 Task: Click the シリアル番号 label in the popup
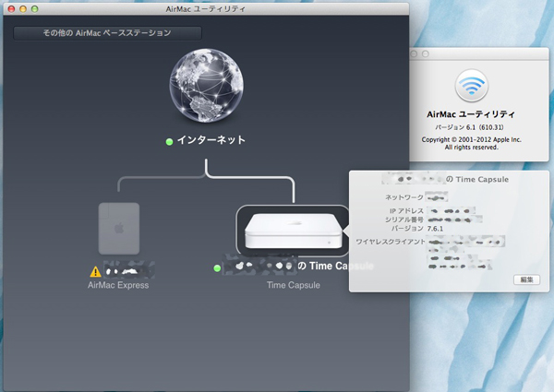tap(404, 220)
